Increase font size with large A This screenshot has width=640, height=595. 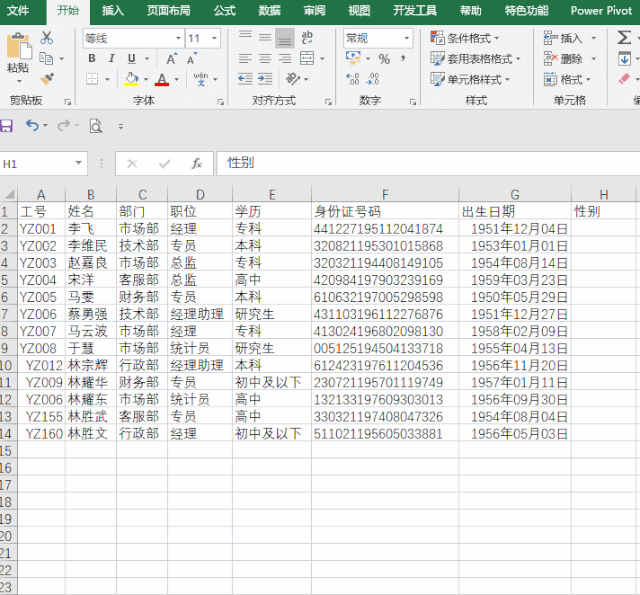tap(171, 59)
